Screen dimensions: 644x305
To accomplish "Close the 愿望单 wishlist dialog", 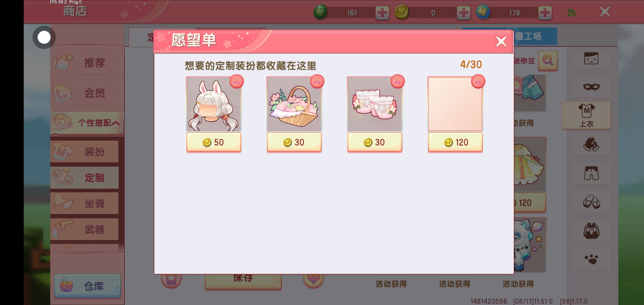I will coord(501,42).
